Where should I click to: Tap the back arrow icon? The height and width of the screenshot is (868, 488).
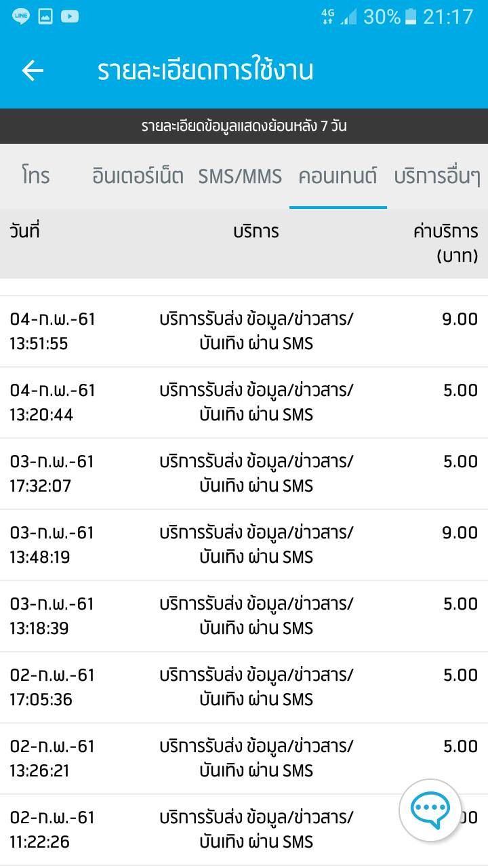point(33,71)
